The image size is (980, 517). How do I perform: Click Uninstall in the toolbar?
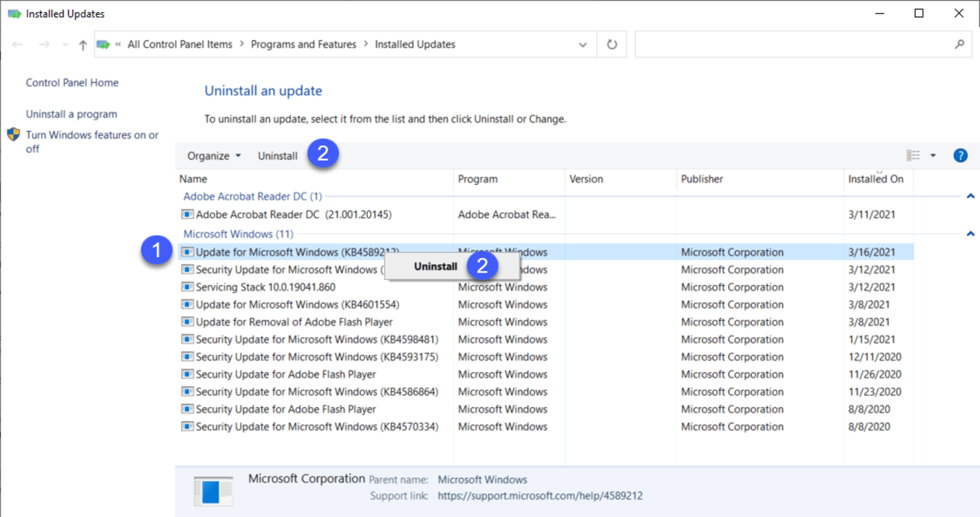[278, 156]
